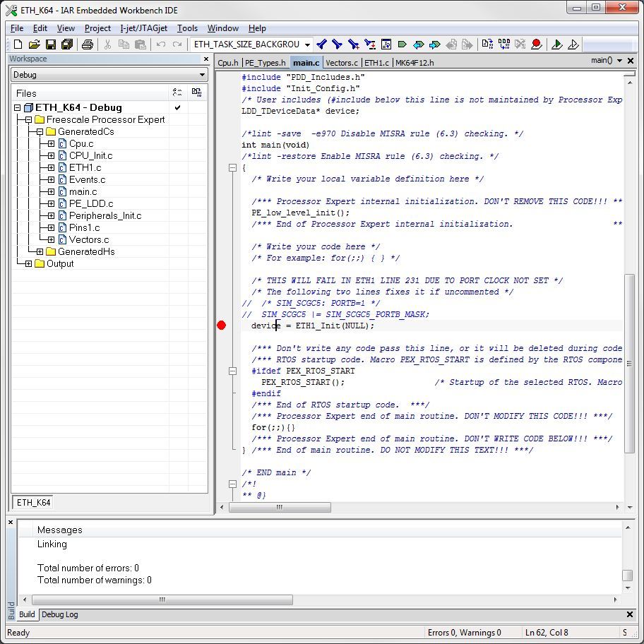Select the Build messages tab
Screen dimensions: 644x644
(27, 614)
